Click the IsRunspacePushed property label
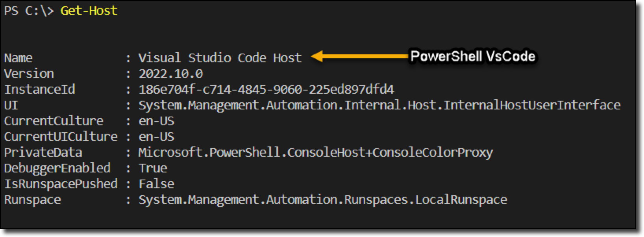This screenshot has width=644, height=237. 61,184
